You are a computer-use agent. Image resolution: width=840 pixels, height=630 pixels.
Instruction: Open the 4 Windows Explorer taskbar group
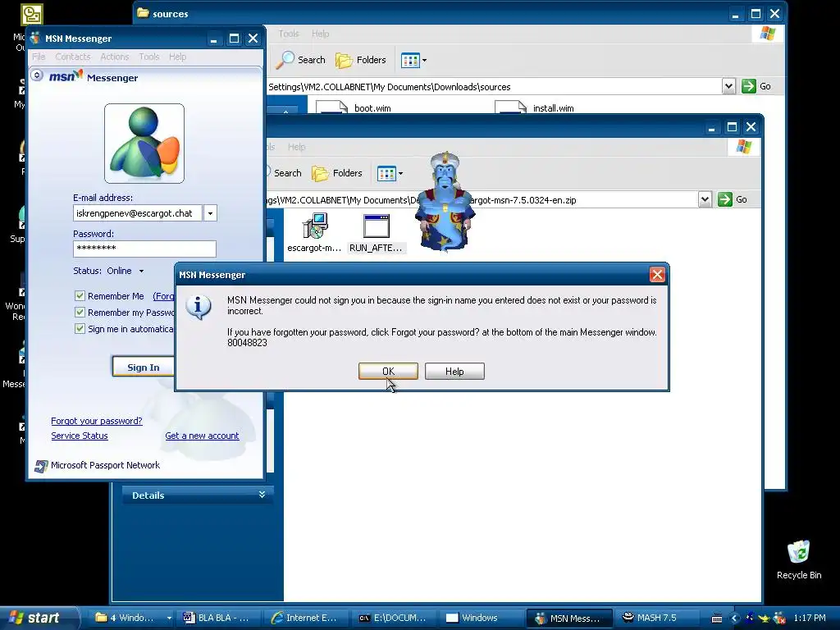(x=131, y=618)
